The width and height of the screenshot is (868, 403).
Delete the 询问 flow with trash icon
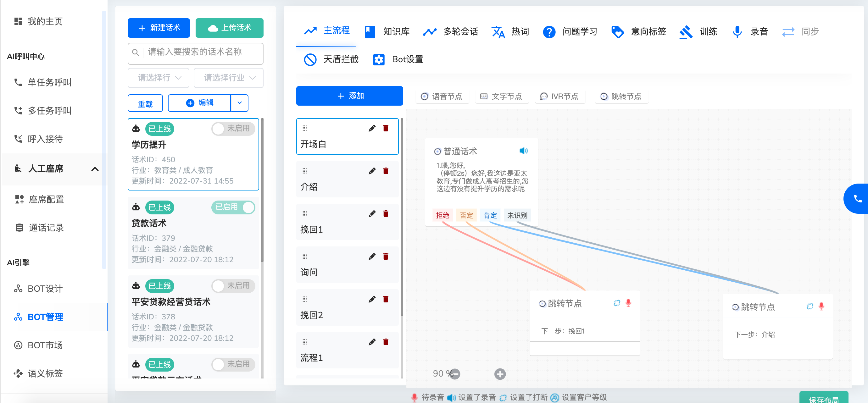click(x=386, y=257)
